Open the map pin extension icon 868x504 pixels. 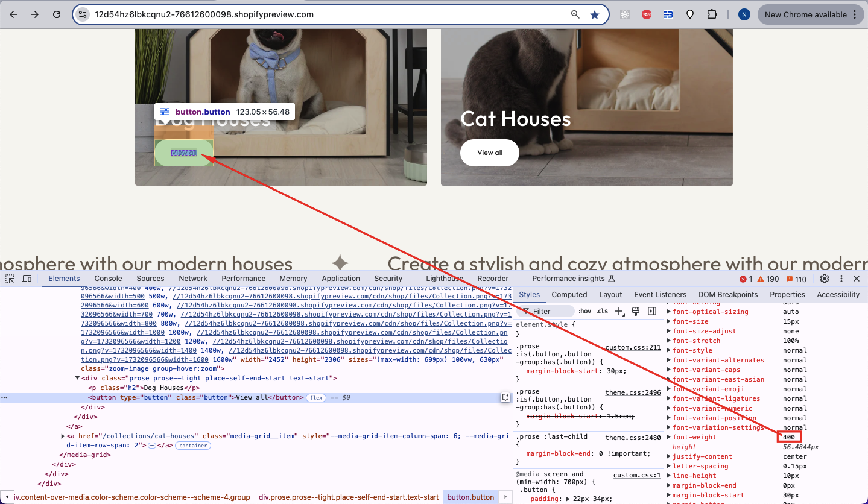tap(690, 14)
